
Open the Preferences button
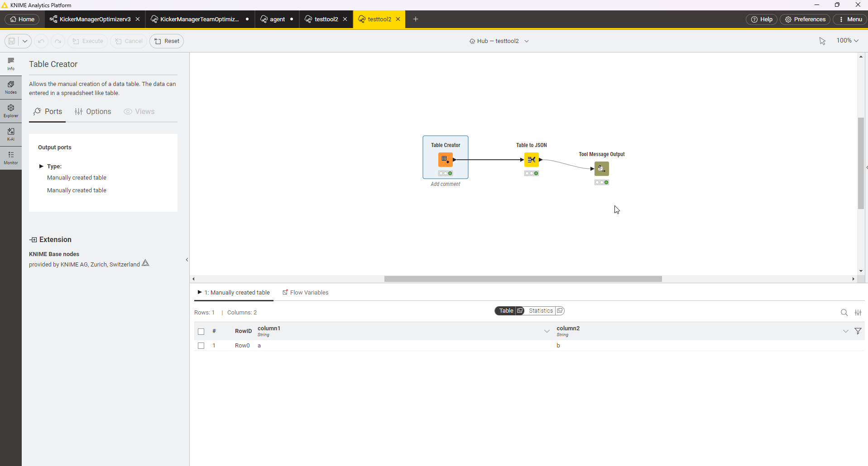click(805, 19)
